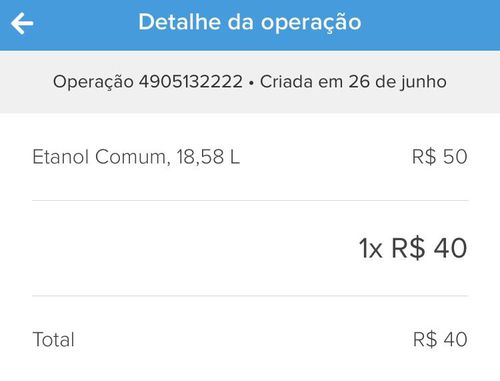Tap the blue header bar right of the title
500x381 pixels.
pyautogui.click(x=430, y=23)
